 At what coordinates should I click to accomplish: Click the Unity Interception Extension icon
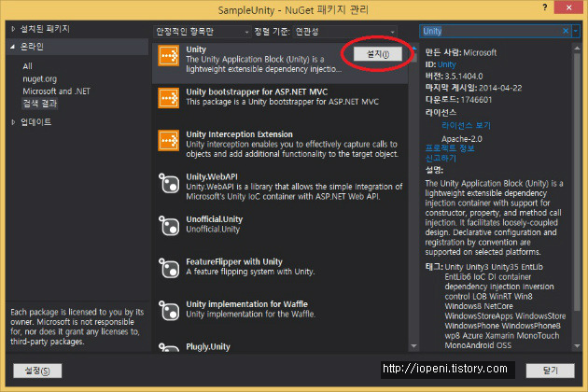[x=168, y=140]
